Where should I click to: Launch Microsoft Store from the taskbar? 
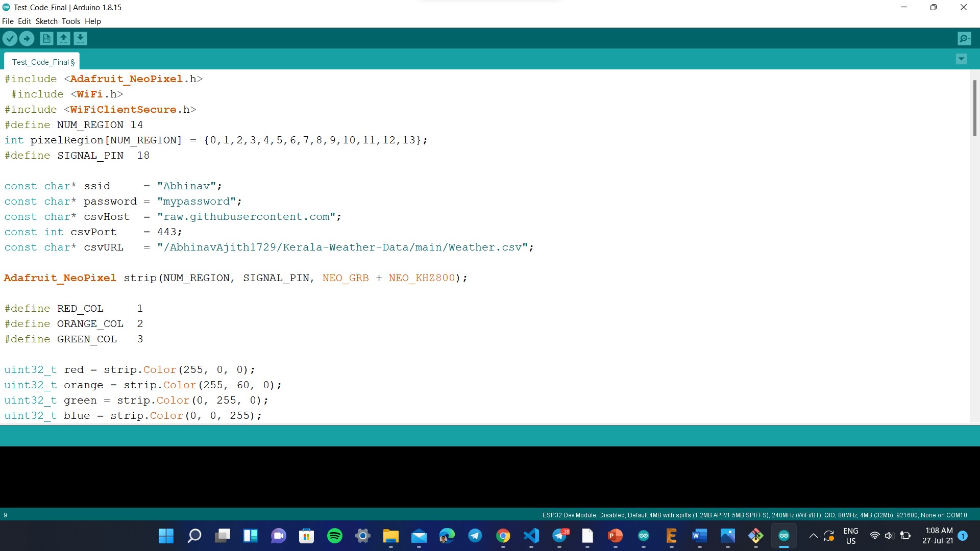coord(306,536)
